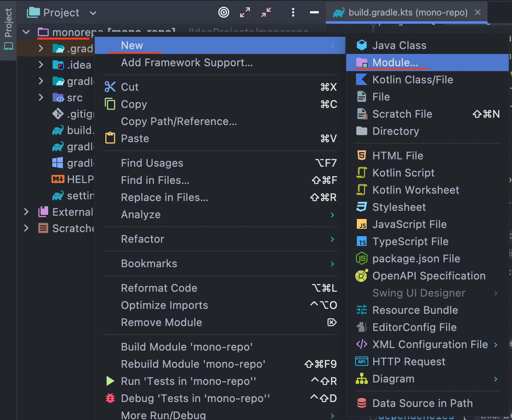Click the Scratches and Consoles icon
This screenshot has height=420, width=512.
[x=43, y=228]
